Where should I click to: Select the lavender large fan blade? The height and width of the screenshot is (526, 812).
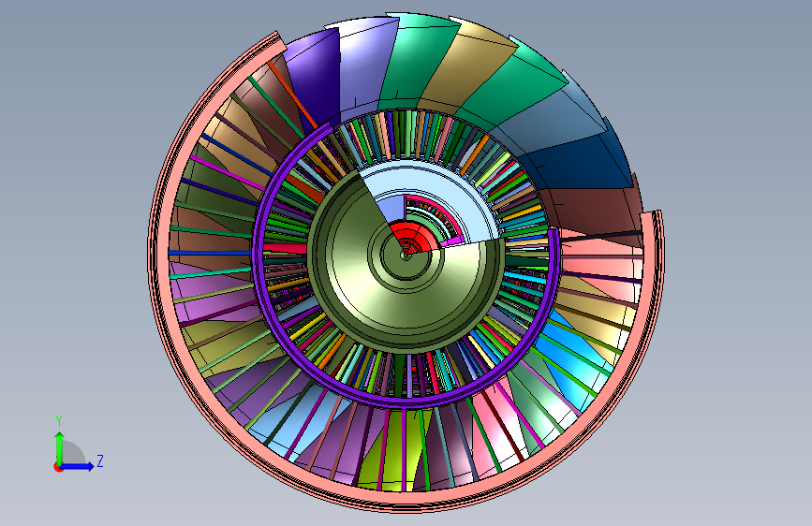click(366, 65)
